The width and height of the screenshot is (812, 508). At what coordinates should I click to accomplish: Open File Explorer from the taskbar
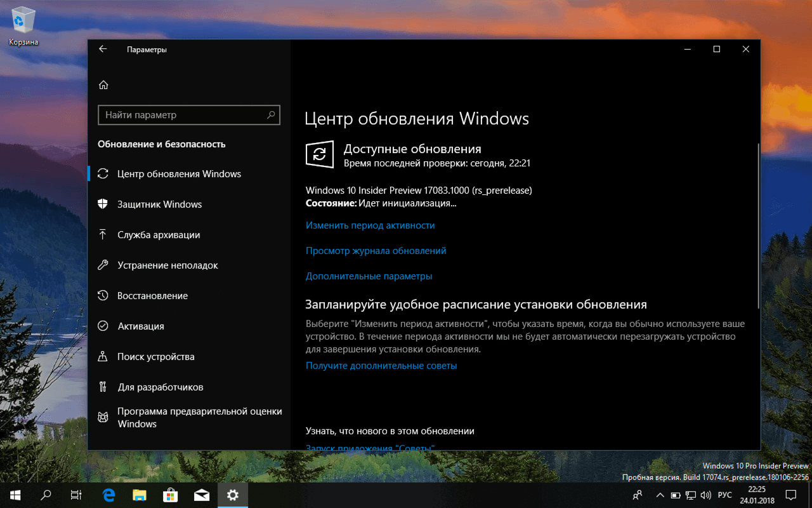(x=140, y=495)
